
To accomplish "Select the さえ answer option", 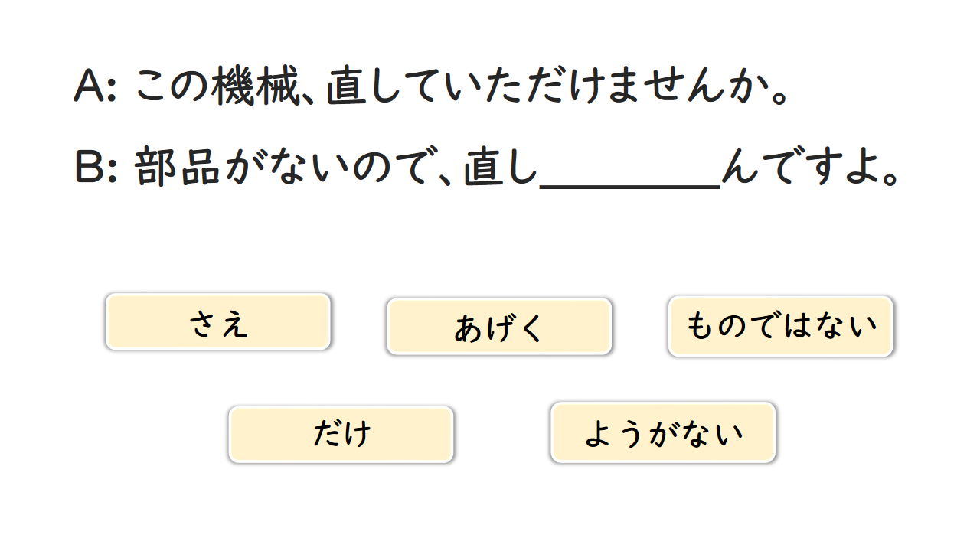I will coord(218,322).
